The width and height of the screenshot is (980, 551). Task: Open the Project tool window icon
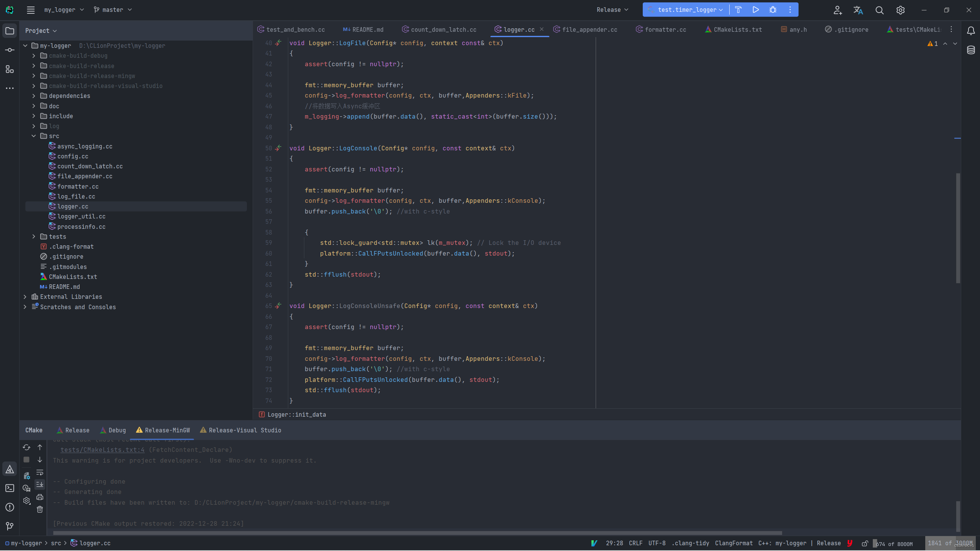(10, 31)
